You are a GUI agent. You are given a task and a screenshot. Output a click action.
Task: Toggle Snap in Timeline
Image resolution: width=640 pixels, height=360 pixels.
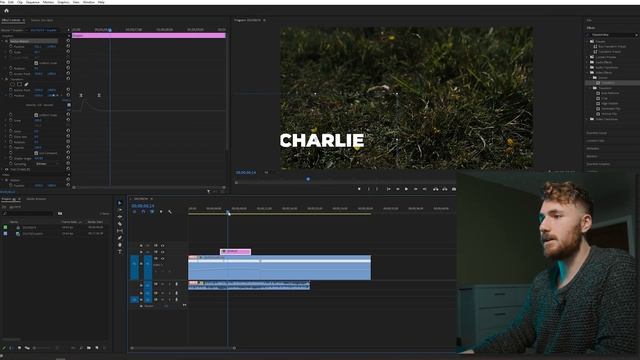pos(143,212)
